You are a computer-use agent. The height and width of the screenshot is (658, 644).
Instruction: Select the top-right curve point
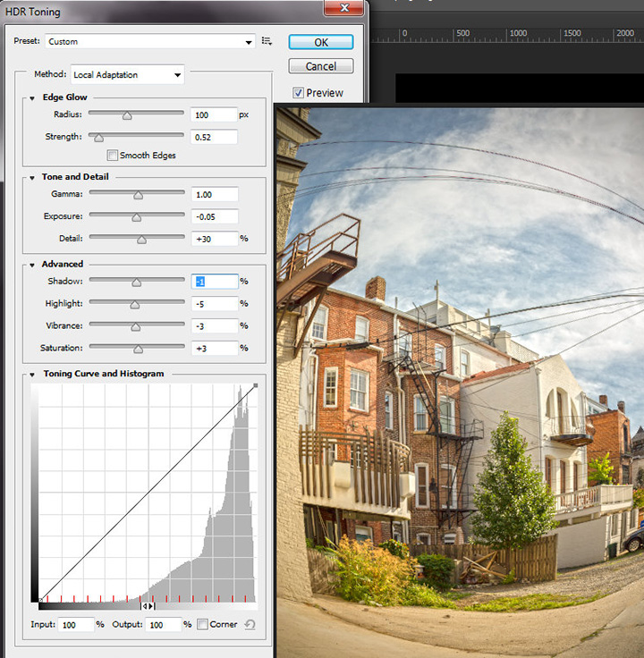point(255,387)
